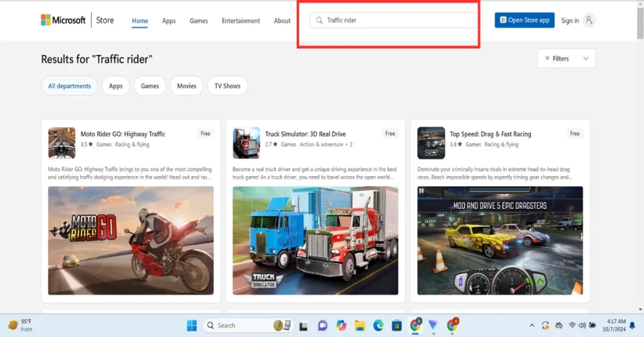The width and height of the screenshot is (644, 337).
Task: Open the Moto Rider GO app icon
Action: [x=62, y=143]
